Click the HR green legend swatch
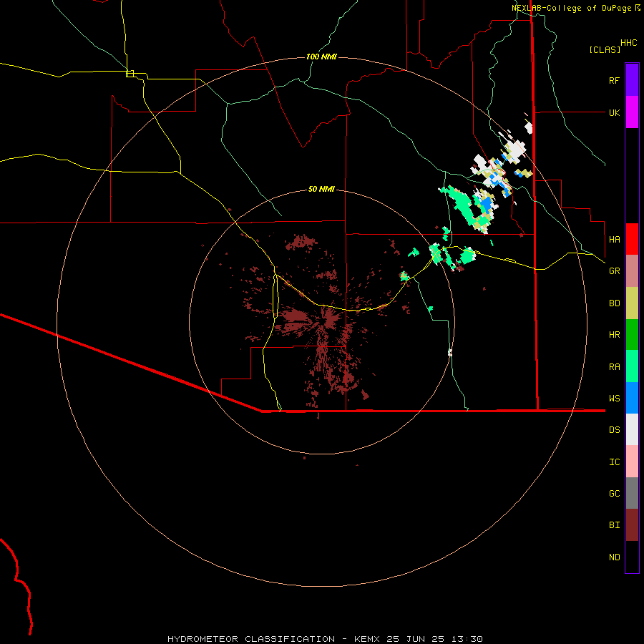The height and width of the screenshot is (644, 644). pyautogui.click(x=632, y=335)
